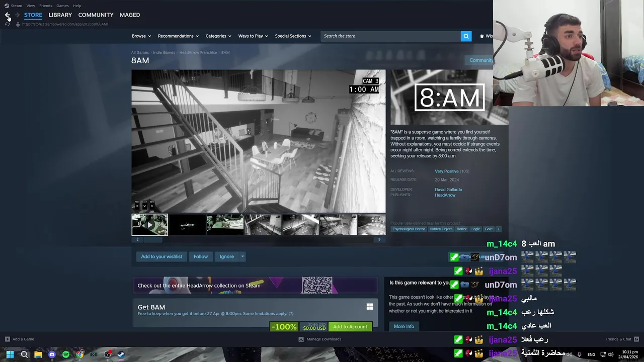Viewport: 644px width, 362px height.
Task: Click the store search magnifier button
Action: pyautogui.click(x=466, y=36)
